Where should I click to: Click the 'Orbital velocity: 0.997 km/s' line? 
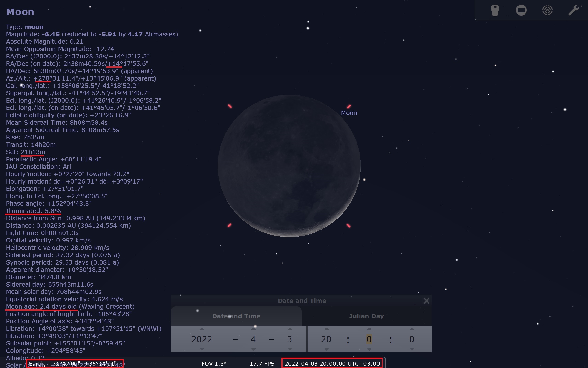(49, 240)
